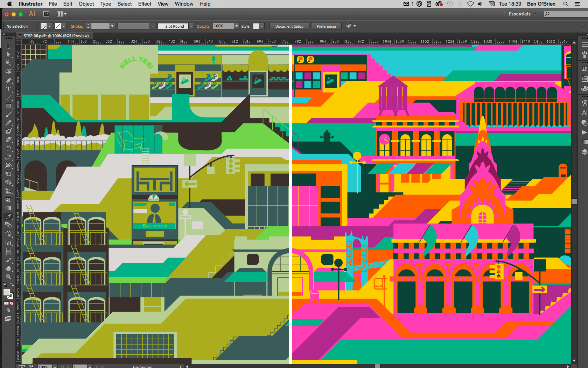
Task: Select the Pencil tool
Action: [8, 123]
